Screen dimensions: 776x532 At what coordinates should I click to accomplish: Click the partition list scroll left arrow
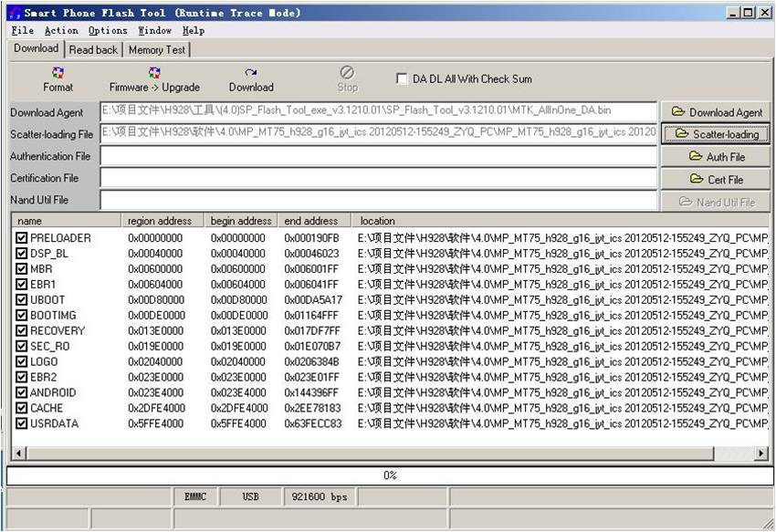19,453
